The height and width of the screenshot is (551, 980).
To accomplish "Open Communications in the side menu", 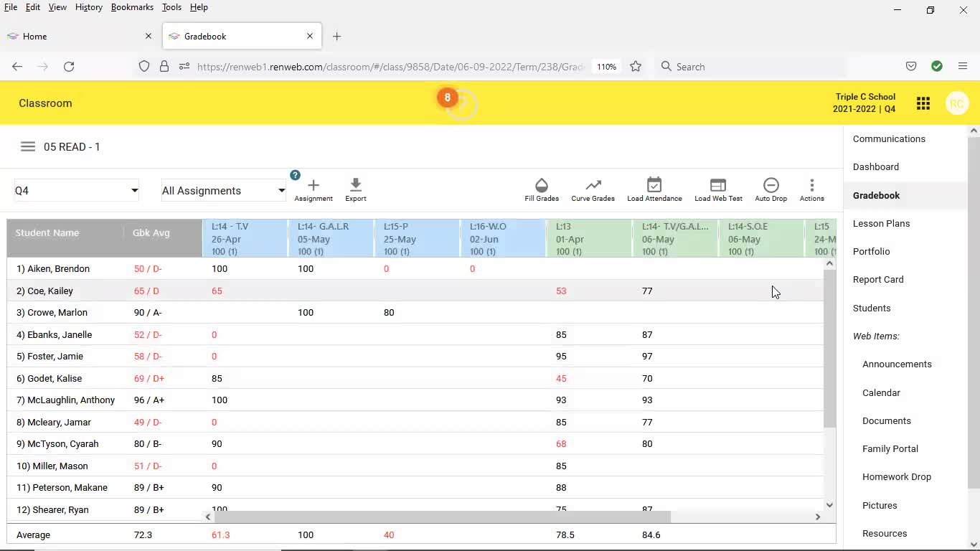I will pyautogui.click(x=889, y=139).
